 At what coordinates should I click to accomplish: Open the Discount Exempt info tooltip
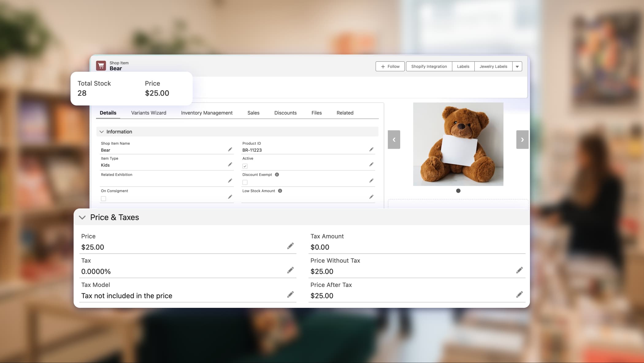coord(277,174)
